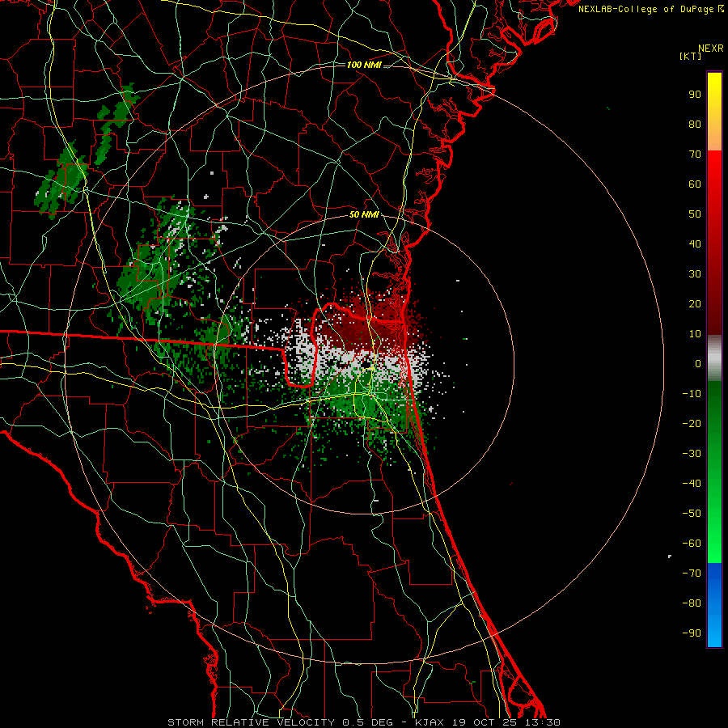The height and width of the screenshot is (728, 728).
Task: Click the KJAX station identifier
Action: (429, 722)
